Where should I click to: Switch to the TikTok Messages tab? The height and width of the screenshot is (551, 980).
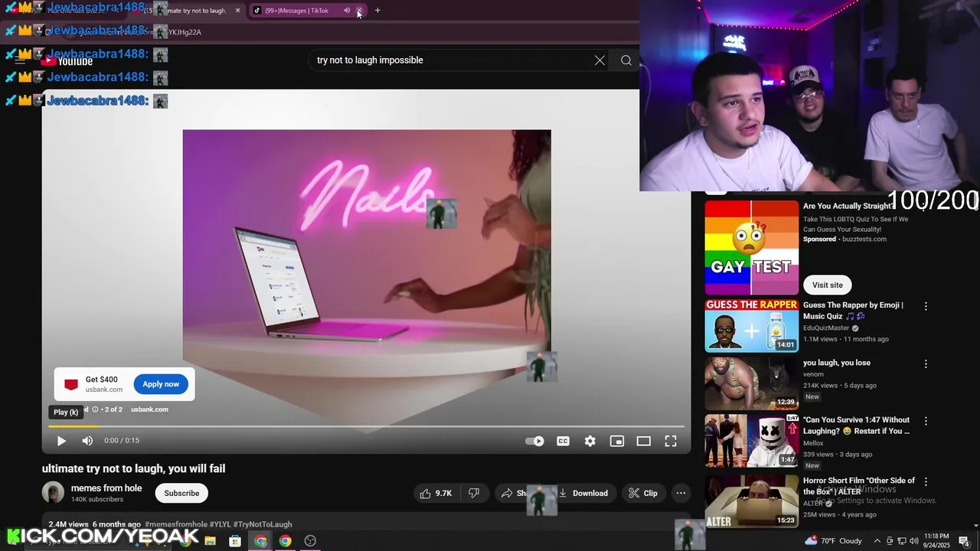[298, 11]
